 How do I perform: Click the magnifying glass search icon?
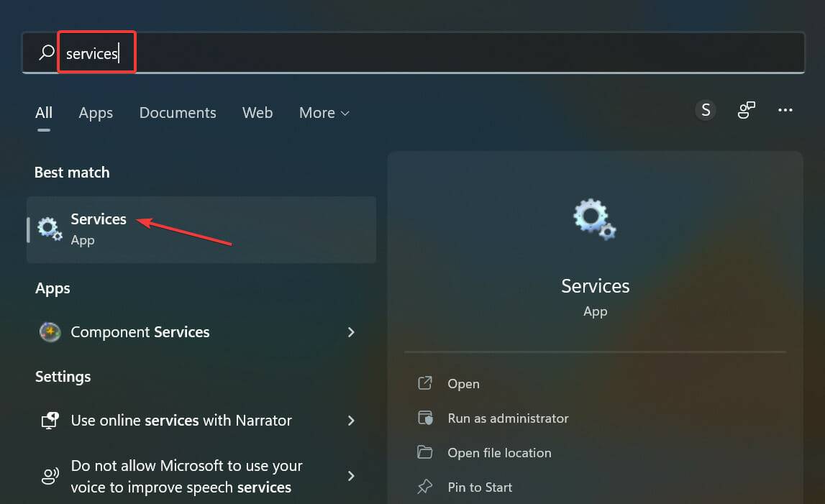45,52
